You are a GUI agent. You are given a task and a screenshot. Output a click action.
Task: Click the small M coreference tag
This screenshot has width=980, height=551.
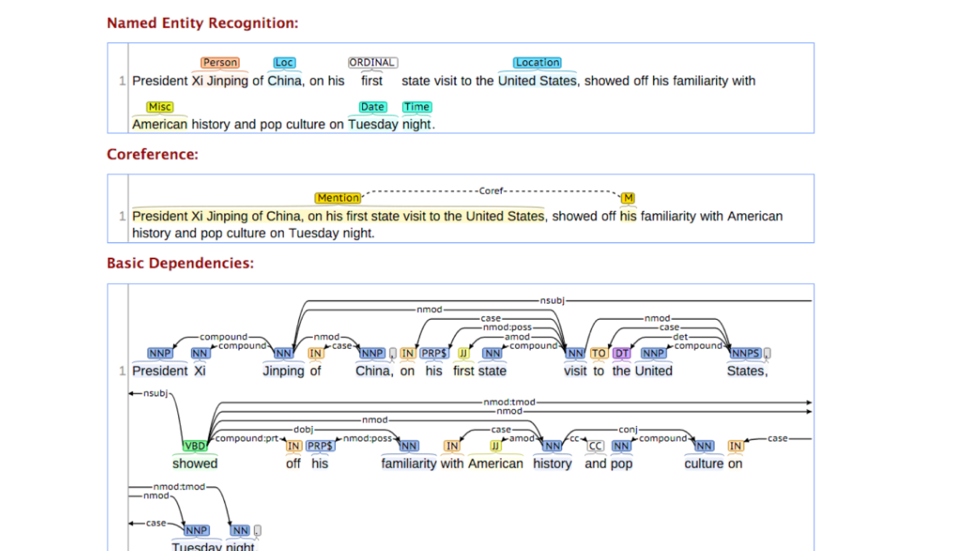(628, 198)
